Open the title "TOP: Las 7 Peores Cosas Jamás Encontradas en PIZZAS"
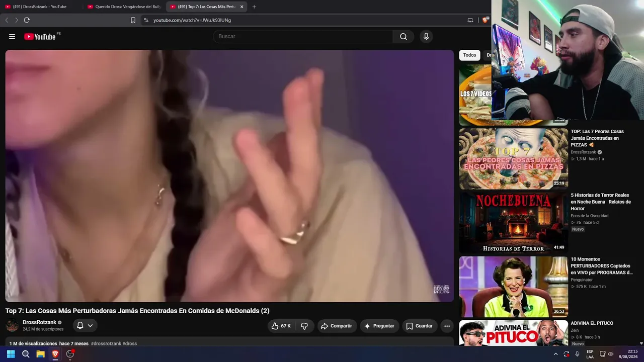 click(597, 138)
